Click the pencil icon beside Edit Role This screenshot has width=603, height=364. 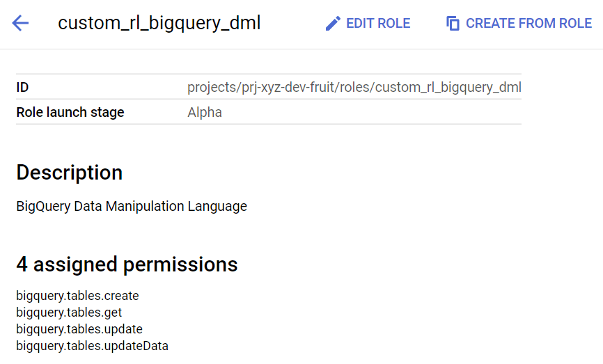pos(333,23)
